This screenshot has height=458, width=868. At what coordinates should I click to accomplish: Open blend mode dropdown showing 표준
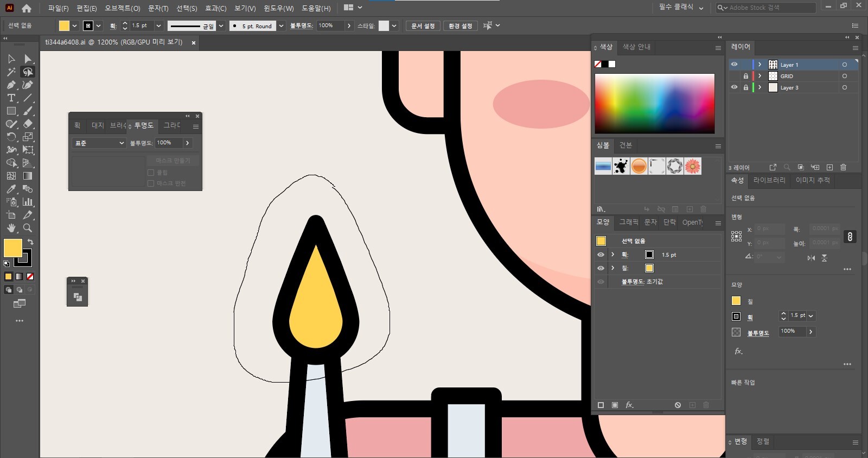pos(99,143)
